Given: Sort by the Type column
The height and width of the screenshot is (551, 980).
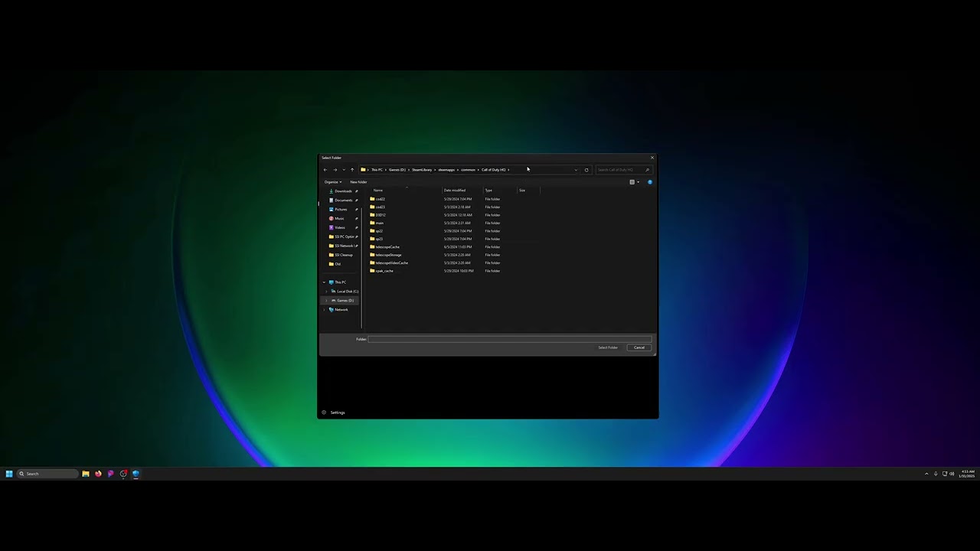Looking at the screenshot, I should 488,191.
